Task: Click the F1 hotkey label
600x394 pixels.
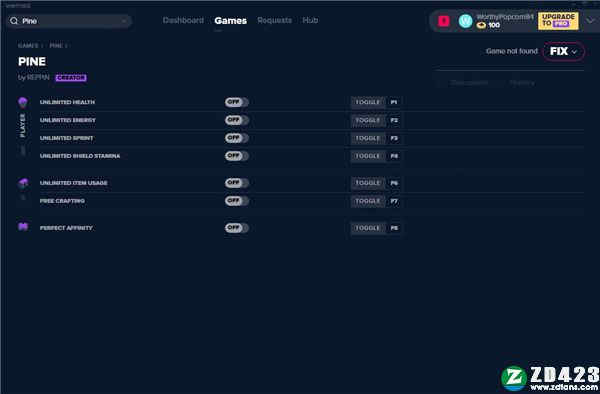Action: pyautogui.click(x=394, y=102)
